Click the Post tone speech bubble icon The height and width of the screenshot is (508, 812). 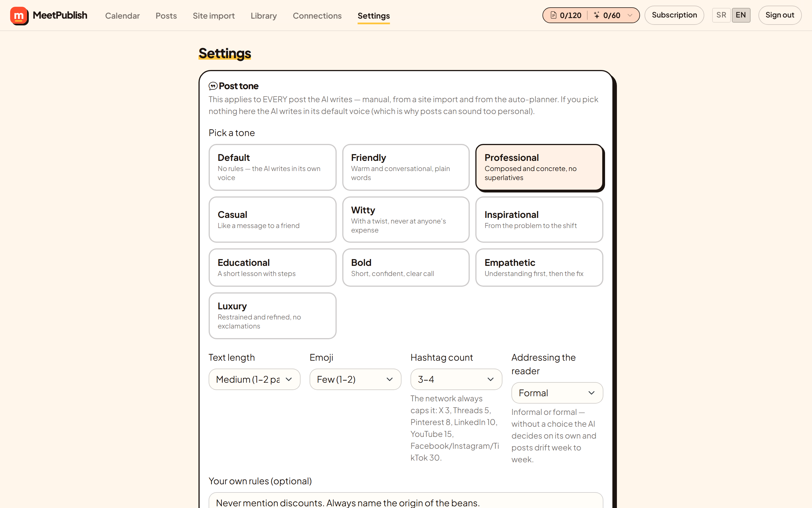coord(213,86)
